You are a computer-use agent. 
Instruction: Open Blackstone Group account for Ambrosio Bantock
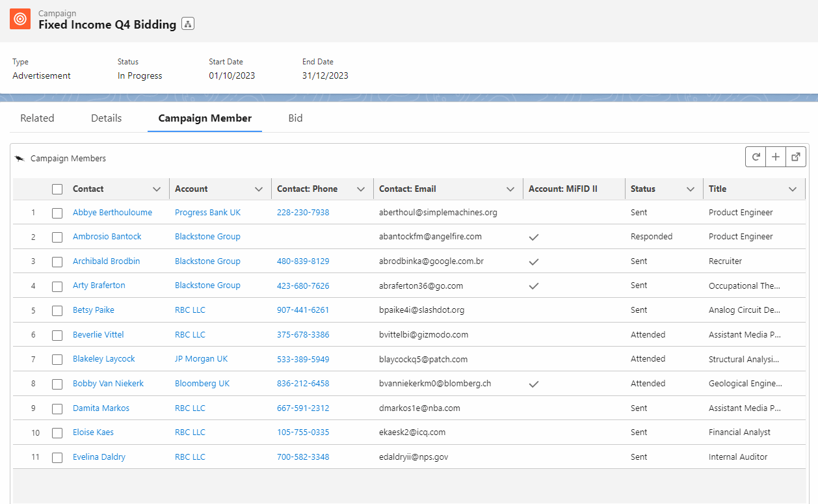207,236
